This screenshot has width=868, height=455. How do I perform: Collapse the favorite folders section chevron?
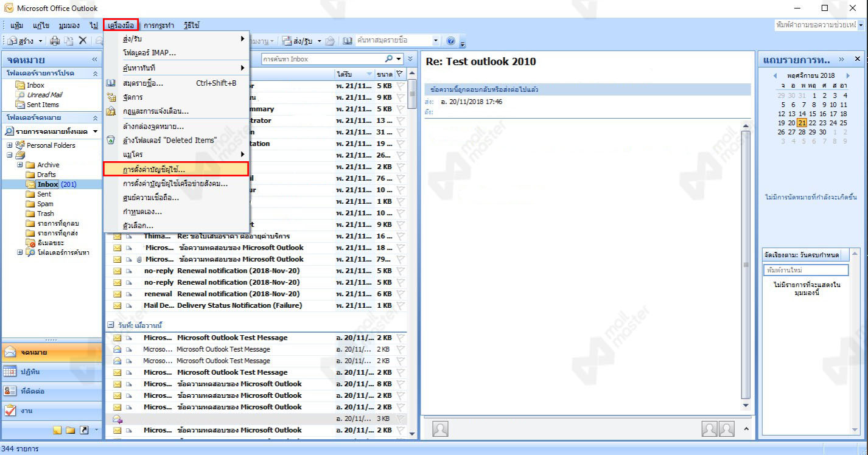click(95, 73)
